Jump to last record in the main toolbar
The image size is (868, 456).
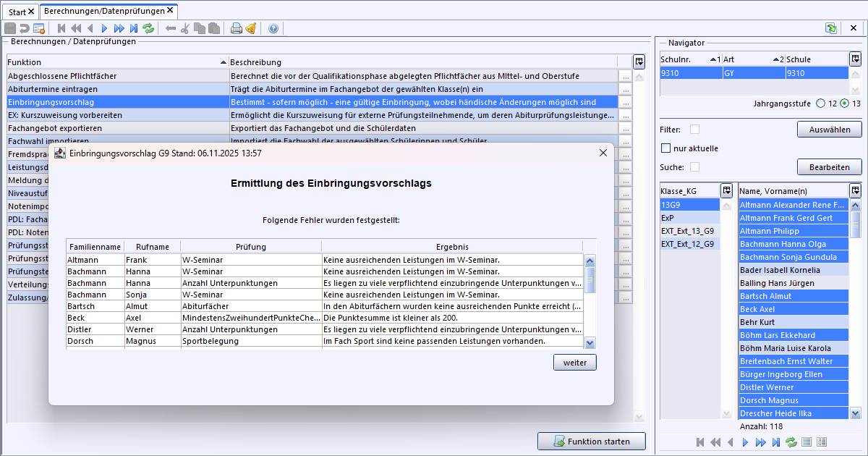click(134, 28)
